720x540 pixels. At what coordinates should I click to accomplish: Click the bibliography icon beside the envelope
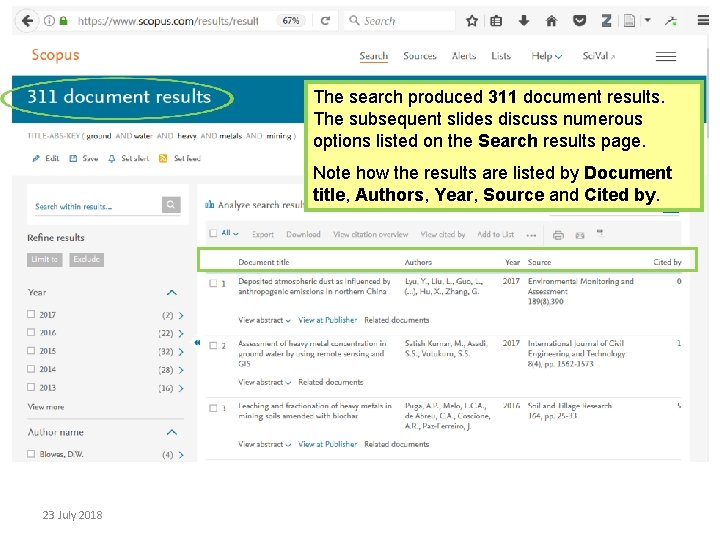600,233
